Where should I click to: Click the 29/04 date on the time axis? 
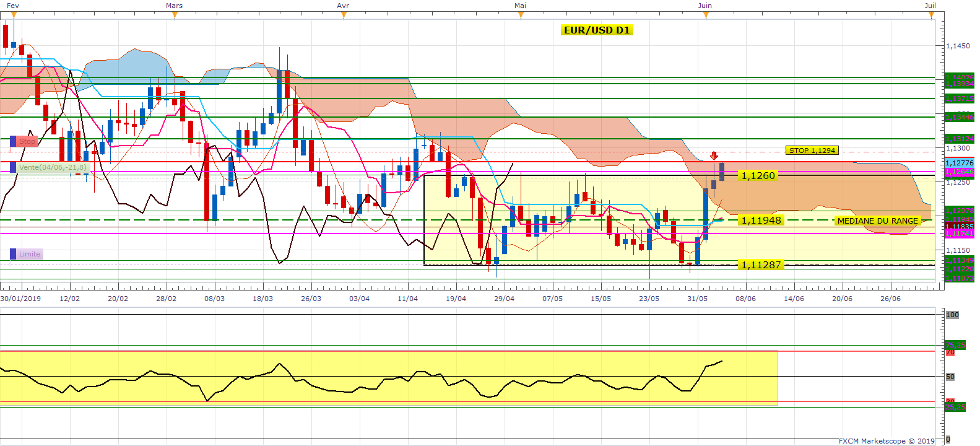pos(504,299)
